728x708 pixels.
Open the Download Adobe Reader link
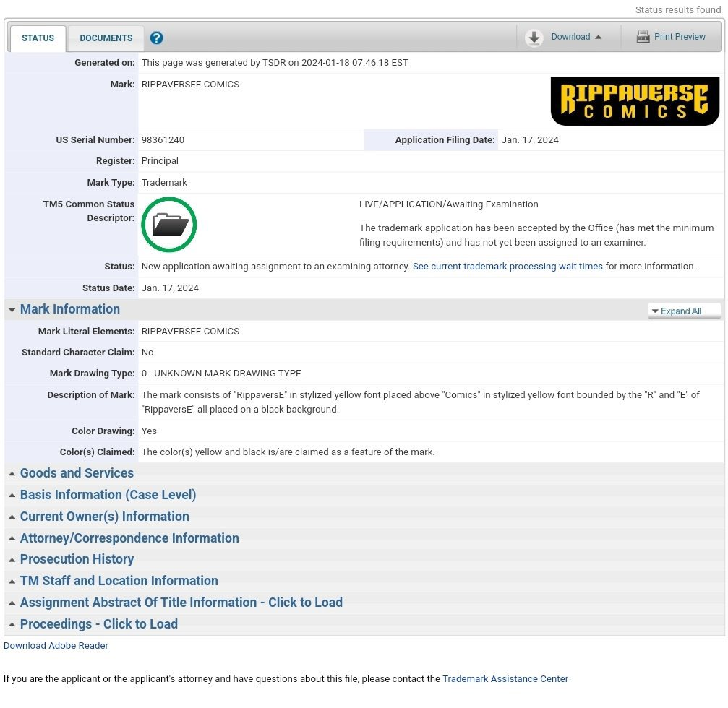pyautogui.click(x=56, y=645)
